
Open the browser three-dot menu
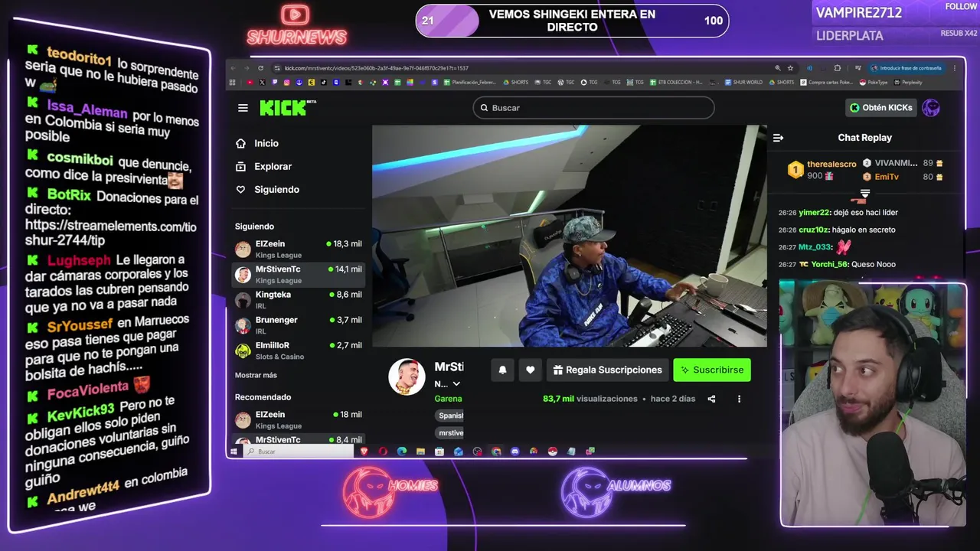[x=955, y=68]
